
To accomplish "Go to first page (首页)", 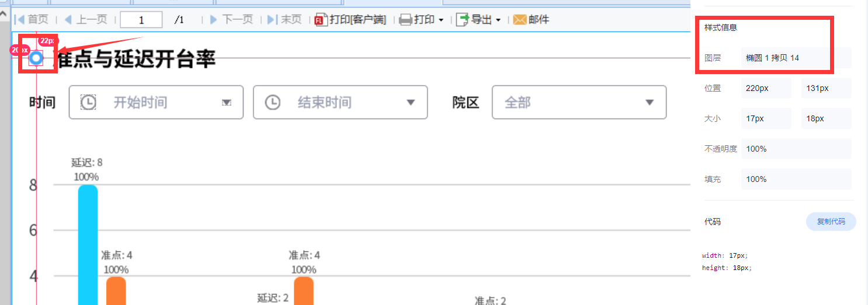I will tap(31, 20).
